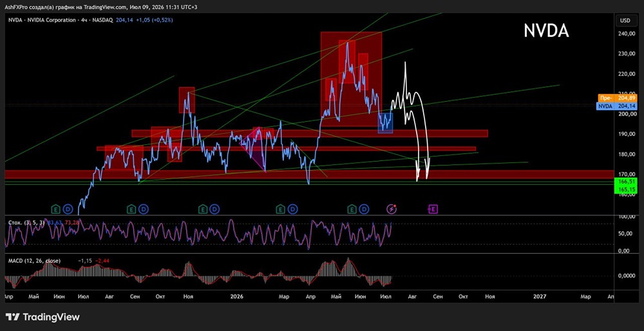The image size is (644, 331).
Task: Click the green 166,51 price level label
Action: [x=625, y=182]
